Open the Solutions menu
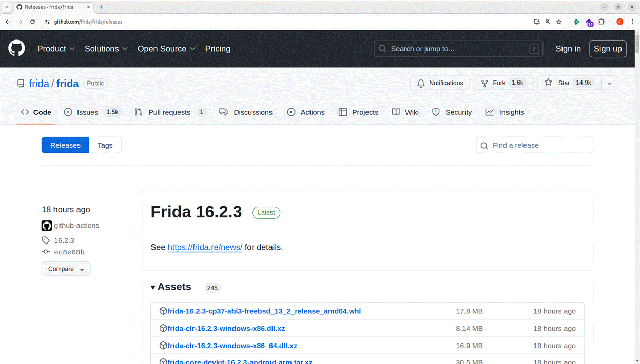This screenshot has width=640, height=364. tap(106, 49)
